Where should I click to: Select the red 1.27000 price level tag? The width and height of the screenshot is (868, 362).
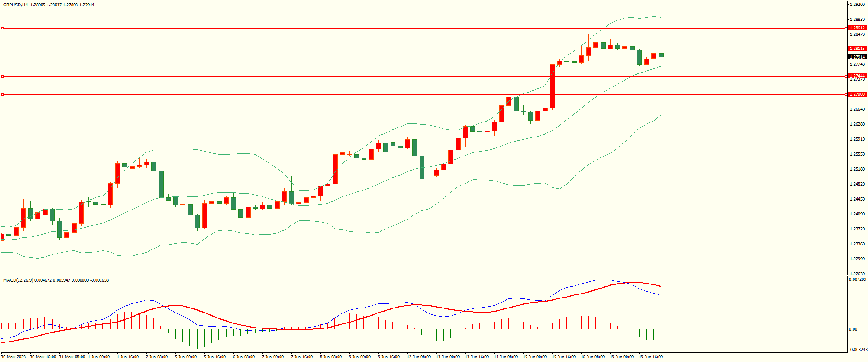857,94
